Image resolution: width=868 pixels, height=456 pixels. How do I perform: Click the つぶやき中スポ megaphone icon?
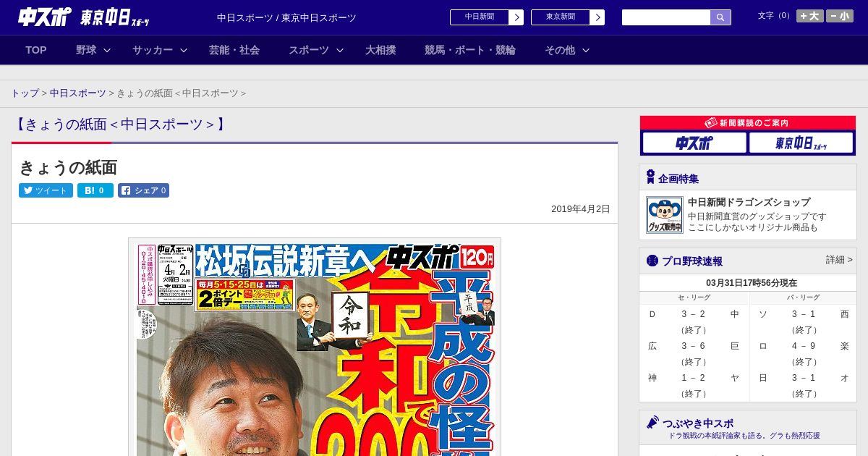[653, 422]
